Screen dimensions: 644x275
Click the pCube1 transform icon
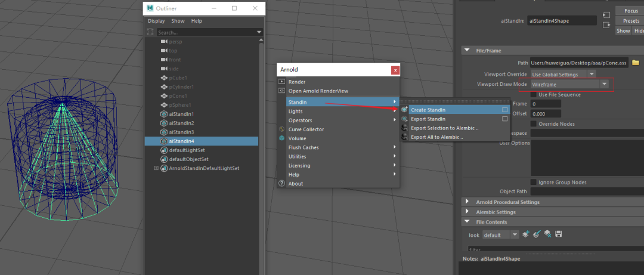pyautogui.click(x=164, y=78)
